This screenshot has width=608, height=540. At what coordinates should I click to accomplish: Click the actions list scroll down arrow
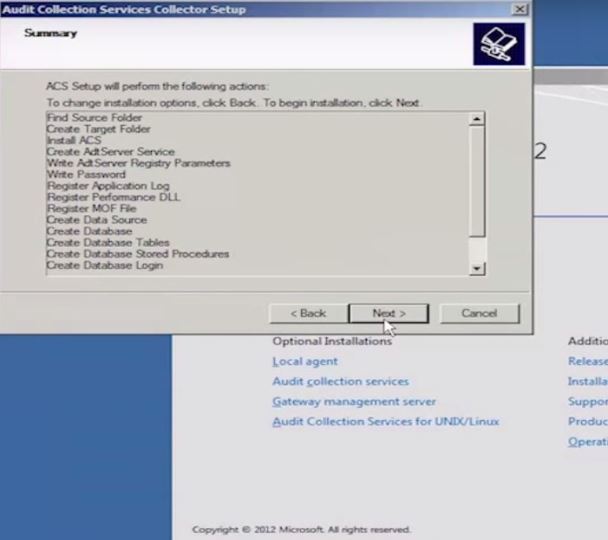(477, 268)
